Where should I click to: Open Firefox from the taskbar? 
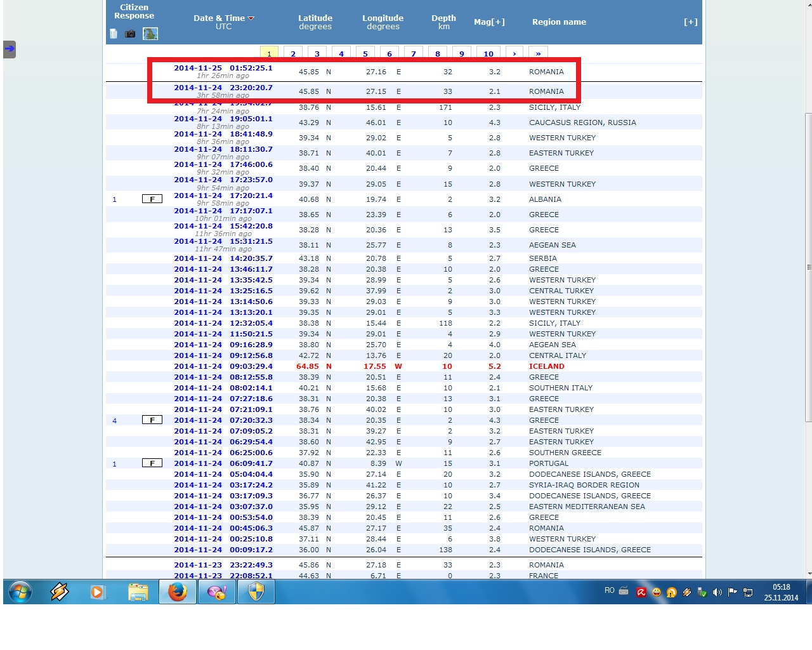click(177, 592)
